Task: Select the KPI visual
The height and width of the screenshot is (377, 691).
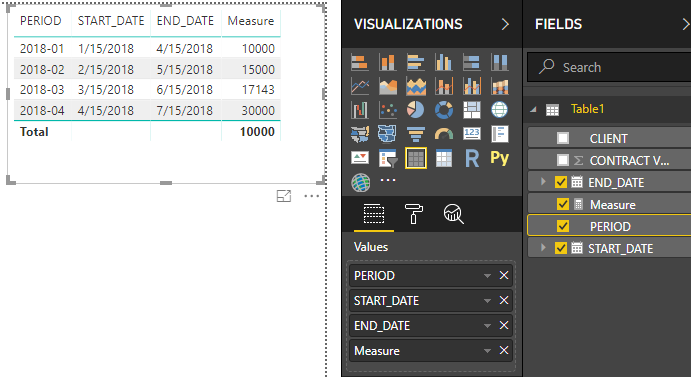Action: tap(360, 157)
